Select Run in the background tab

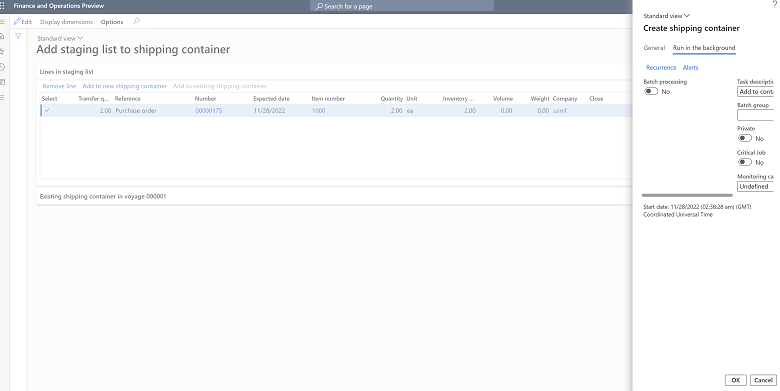click(704, 48)
